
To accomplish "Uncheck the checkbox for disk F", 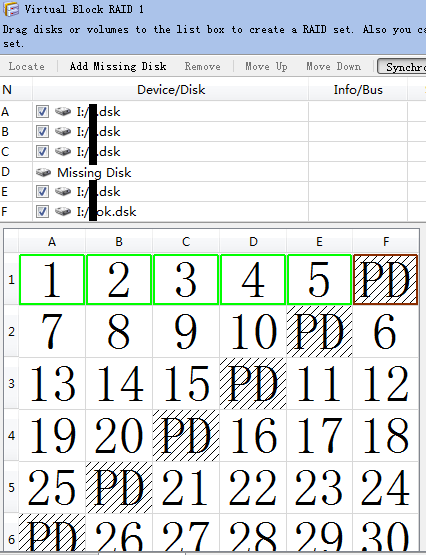I will (42, 212).
